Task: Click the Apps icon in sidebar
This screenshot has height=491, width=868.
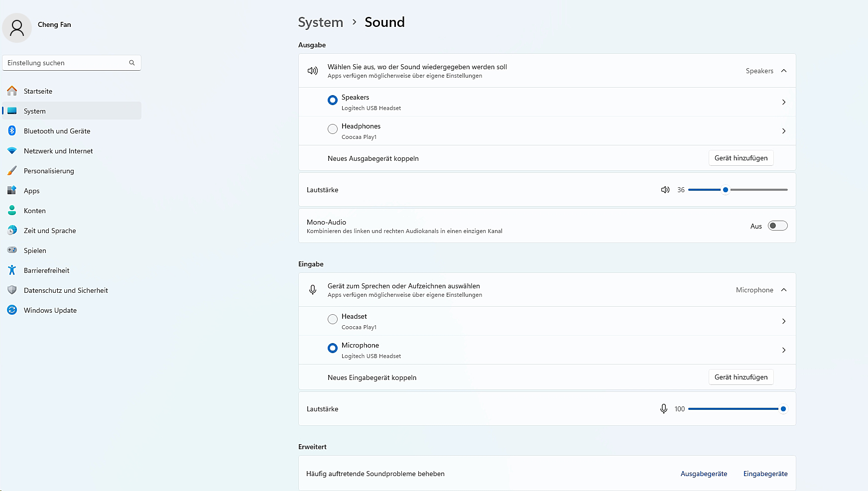Action: coord(12,190)
